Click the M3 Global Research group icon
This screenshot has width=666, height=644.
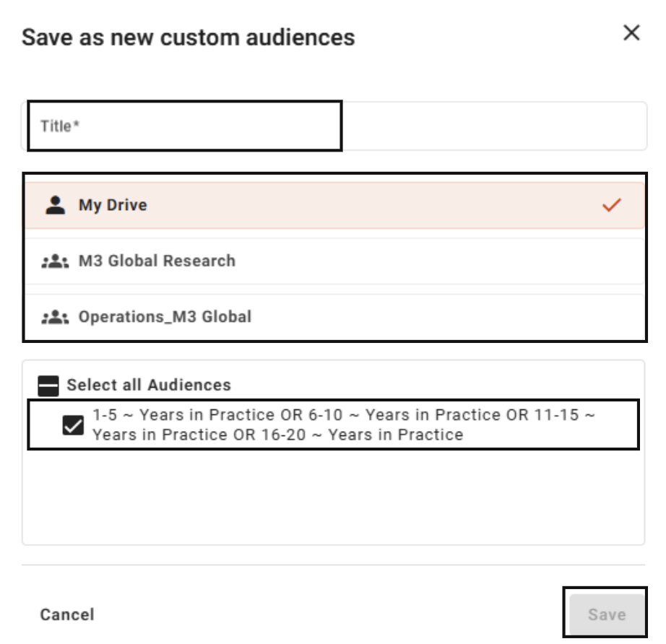(55, 261)
